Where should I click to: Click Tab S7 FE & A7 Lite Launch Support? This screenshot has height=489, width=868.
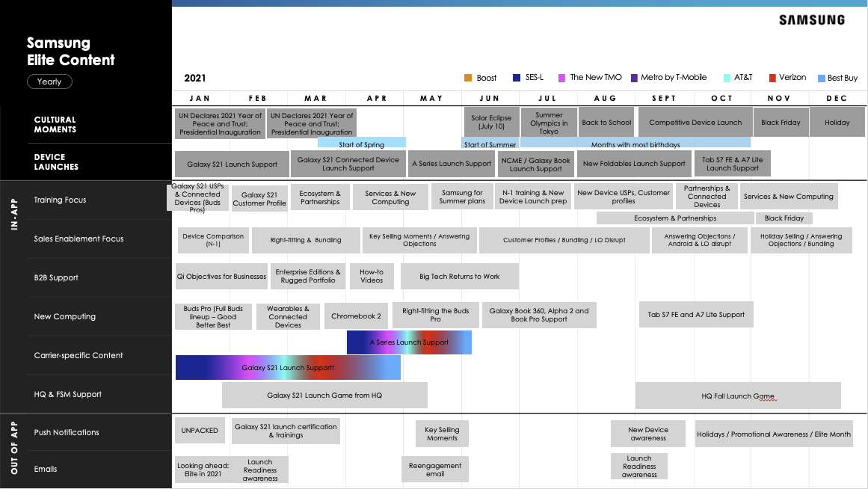click(733, 164)
